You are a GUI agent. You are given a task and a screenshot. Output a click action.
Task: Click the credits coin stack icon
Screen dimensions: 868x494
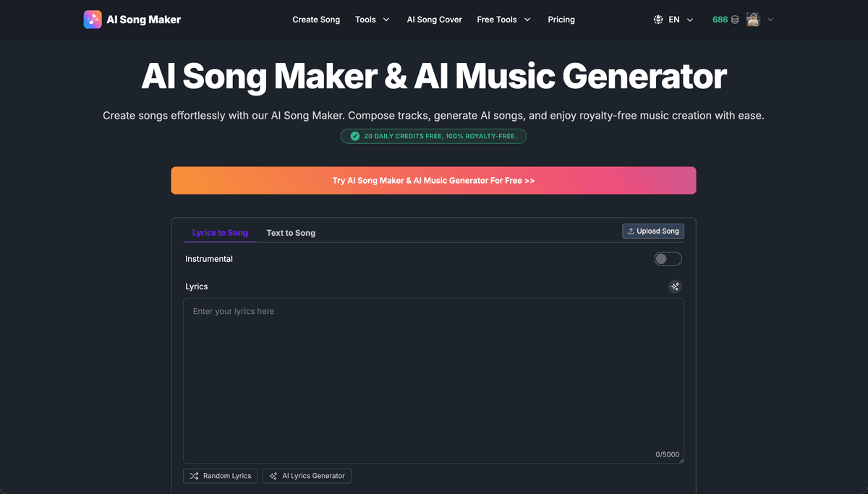pos(735,20)
